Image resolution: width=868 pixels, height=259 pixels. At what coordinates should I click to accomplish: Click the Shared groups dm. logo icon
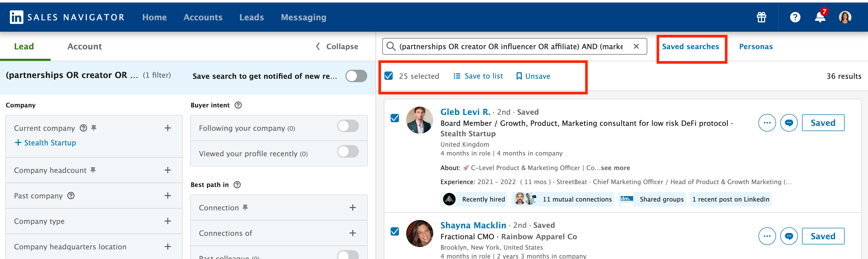click(627, 199)
